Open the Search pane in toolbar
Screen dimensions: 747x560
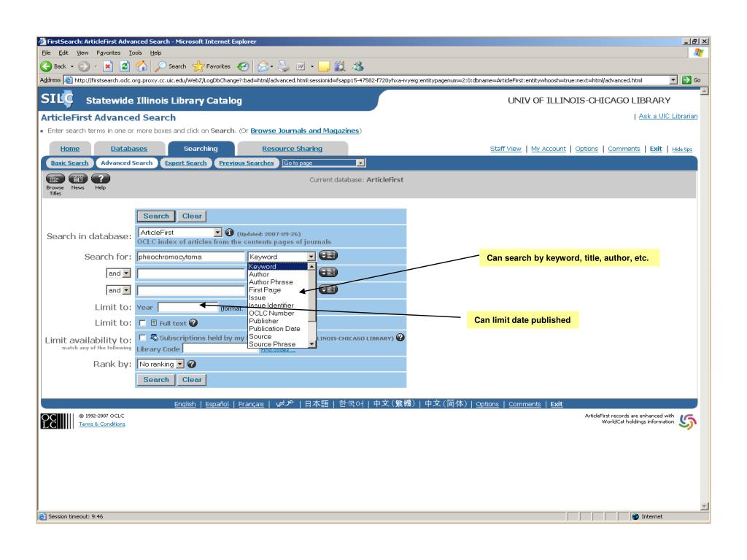pos(170,66)
